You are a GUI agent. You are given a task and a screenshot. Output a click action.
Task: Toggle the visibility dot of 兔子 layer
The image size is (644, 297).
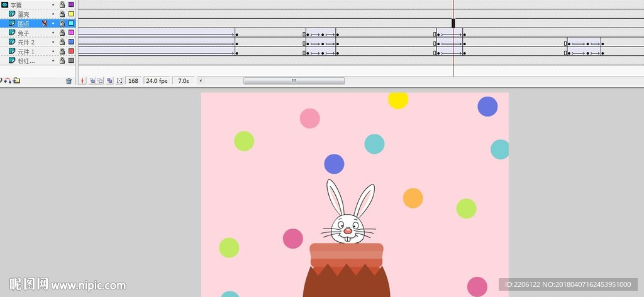pos(53,33)
